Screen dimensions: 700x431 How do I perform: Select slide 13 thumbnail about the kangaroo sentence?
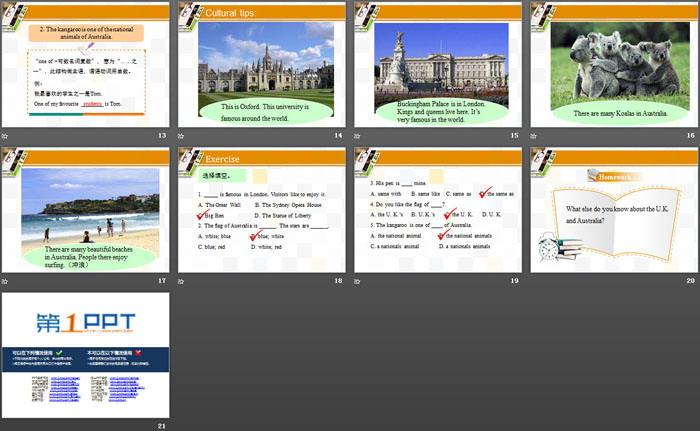click(85, 65)
